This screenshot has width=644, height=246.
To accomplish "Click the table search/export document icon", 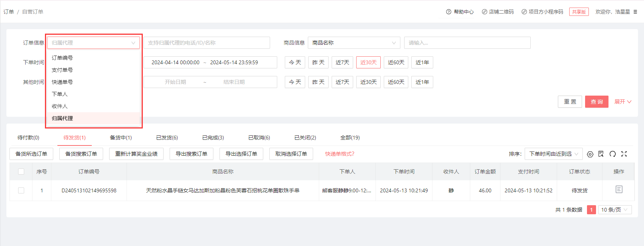I will 601,154.
